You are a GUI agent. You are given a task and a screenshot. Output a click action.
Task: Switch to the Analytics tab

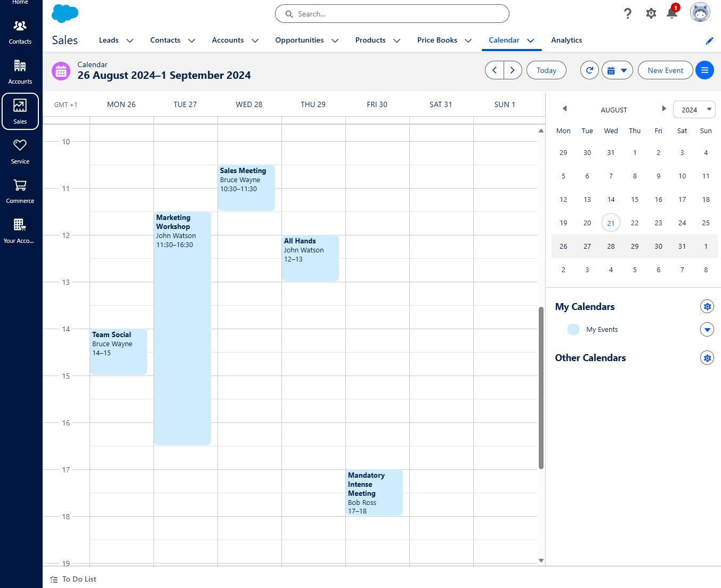[x=566, y=40]
